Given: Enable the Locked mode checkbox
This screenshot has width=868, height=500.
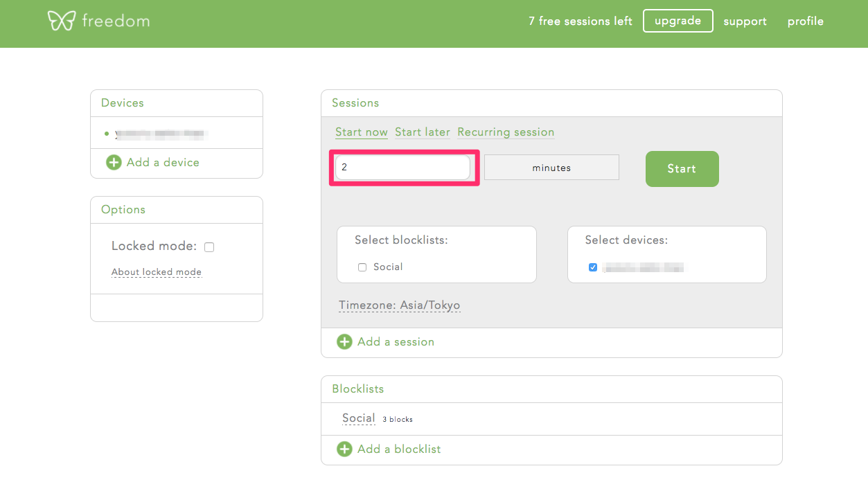Looking at the screenshot, I should point(209,247).
